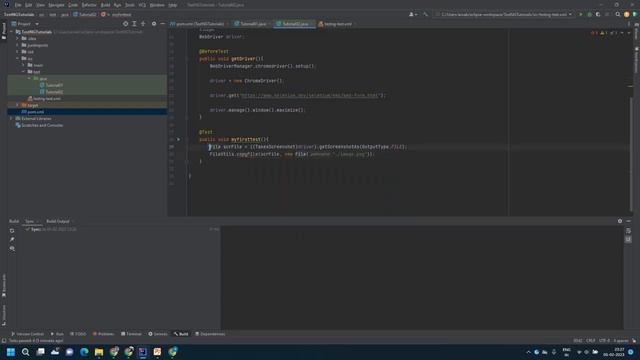Select testng-test.xml in project tree
This screenshot has height=360, width=640.
44,98
